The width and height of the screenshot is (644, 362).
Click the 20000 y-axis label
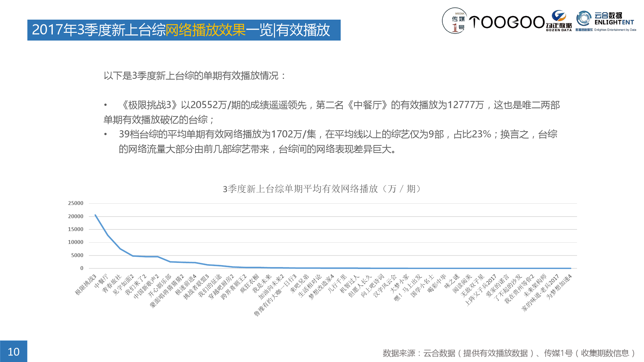point(76,217)
